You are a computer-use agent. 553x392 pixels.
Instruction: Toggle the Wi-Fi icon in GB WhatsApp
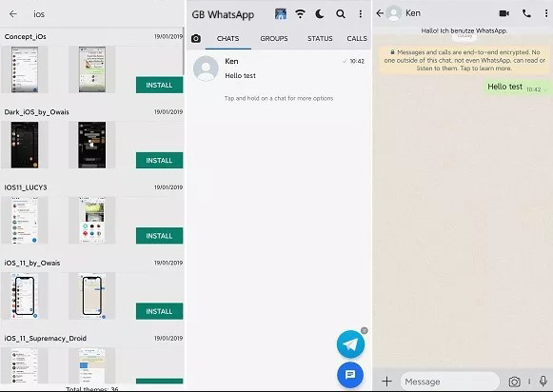coord(300,14)
